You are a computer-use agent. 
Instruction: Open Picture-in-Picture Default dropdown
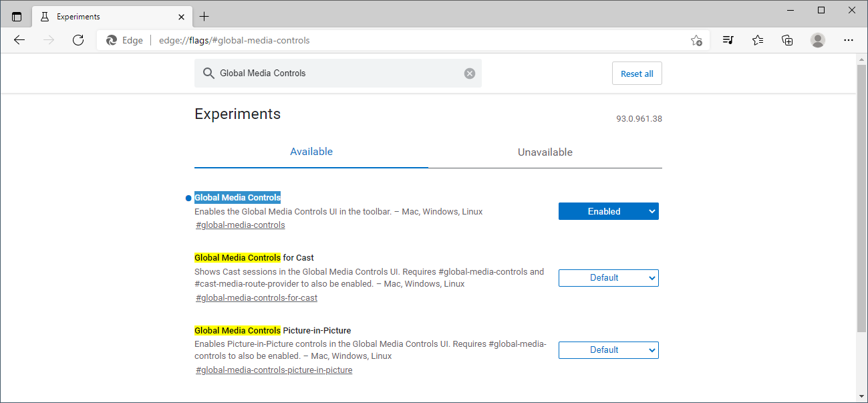[608, 350]
